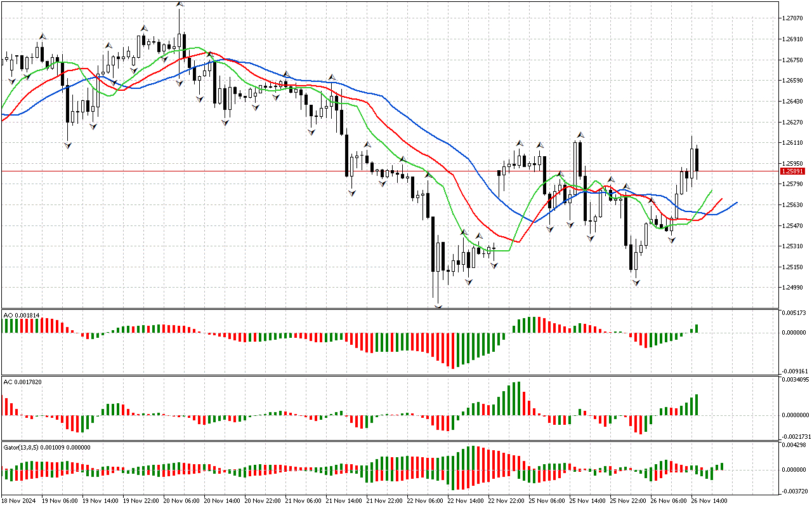Click the 18 Nov 2024 date label
Image resolution: width=812 pixels, height=508 pixels.
[x=19, y=501]
